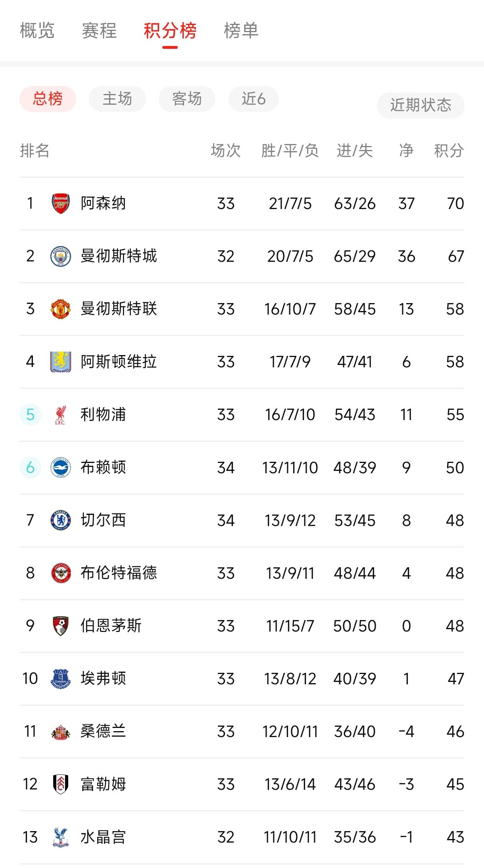Tap the Manchester United club crest

point(61,309)
